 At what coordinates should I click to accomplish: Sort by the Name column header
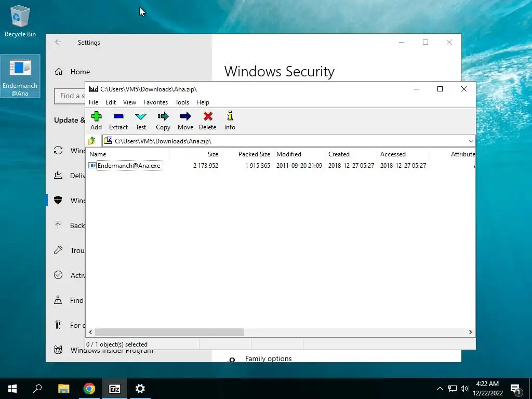pyautogui.click(x=128, y=154)
